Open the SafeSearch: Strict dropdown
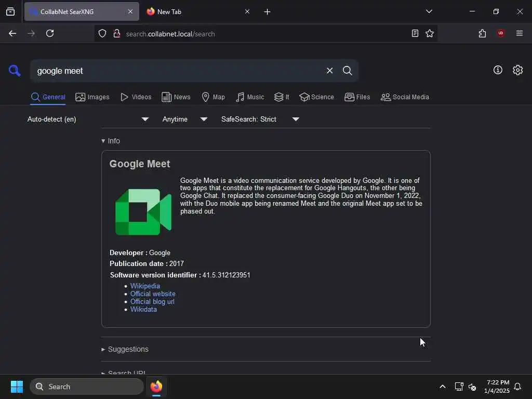This screenshot has width=532, height=399. pyautogui.click(x=260, y=119)
